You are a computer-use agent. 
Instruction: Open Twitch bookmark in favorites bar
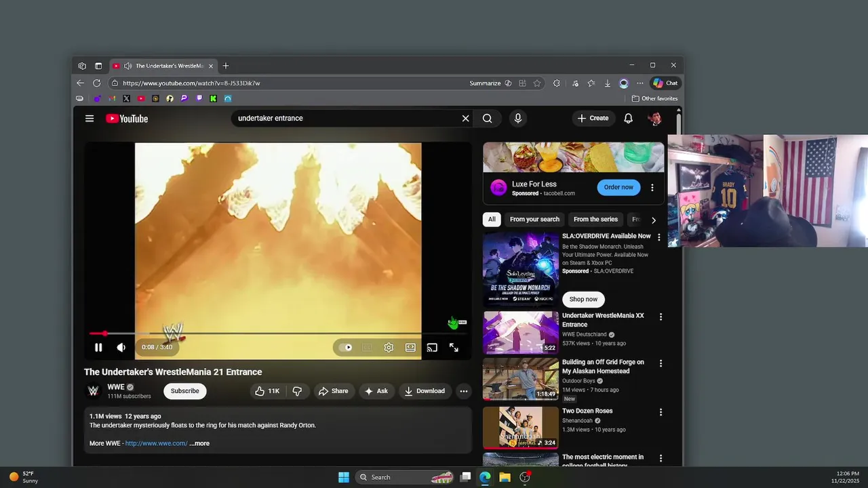(199, 99)
